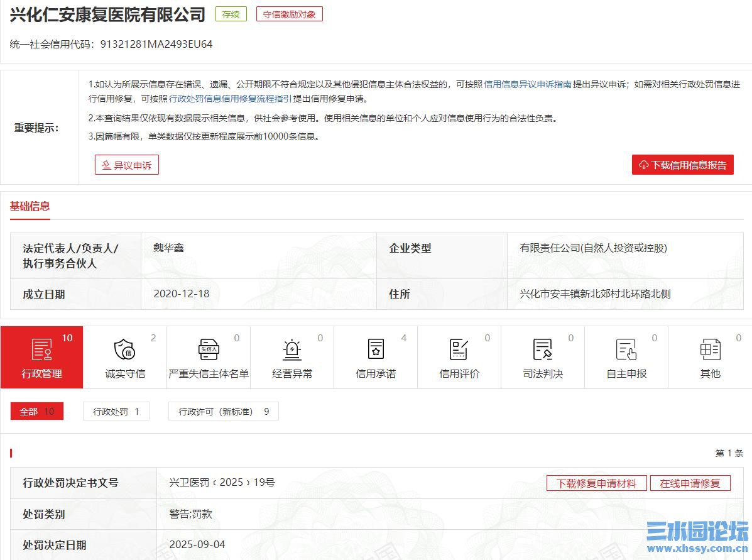This screenshot has width=752, height=560.
Task: Select the 全部 10 filter tab
Action: pos(37,411)
